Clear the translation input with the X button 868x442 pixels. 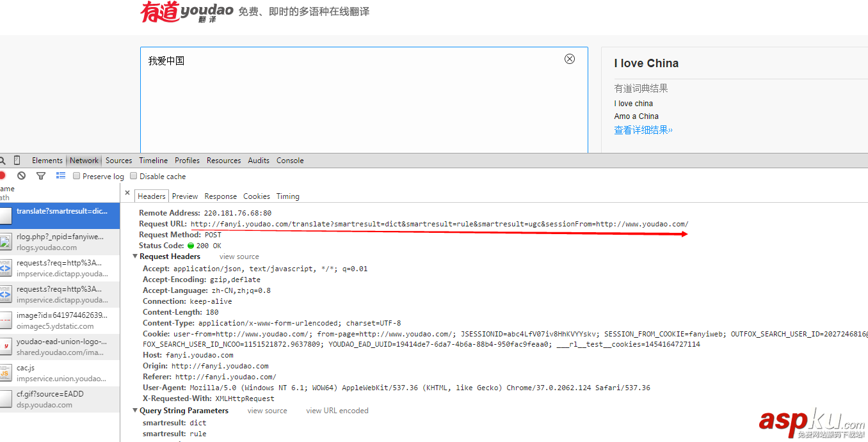point(570,58)
